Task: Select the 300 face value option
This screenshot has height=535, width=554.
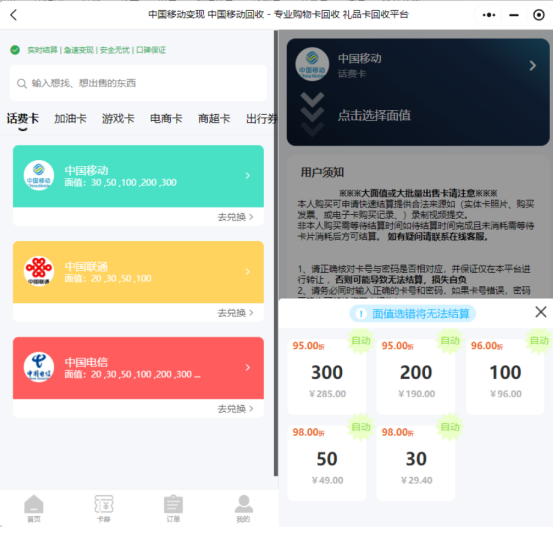Action: (327, 376)
